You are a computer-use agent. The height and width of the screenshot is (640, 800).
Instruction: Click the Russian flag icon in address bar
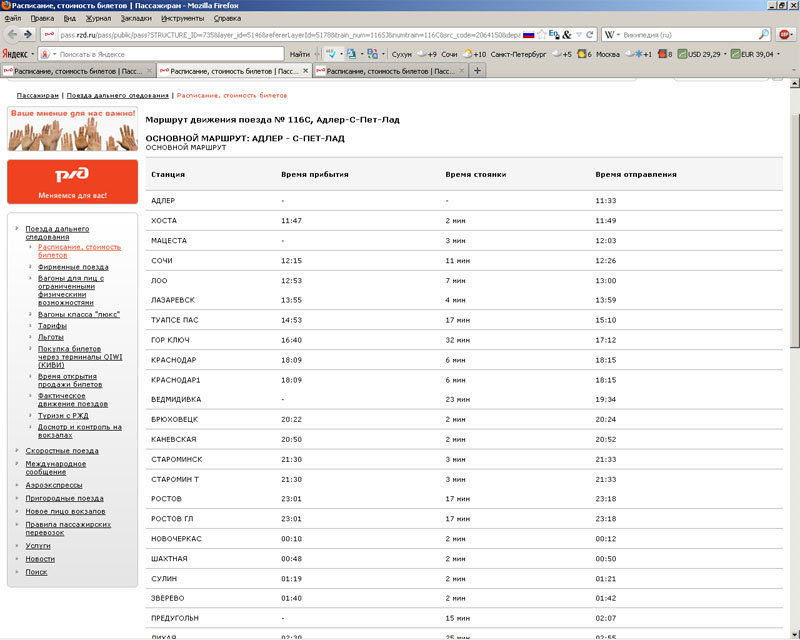(x=528, y=34)
